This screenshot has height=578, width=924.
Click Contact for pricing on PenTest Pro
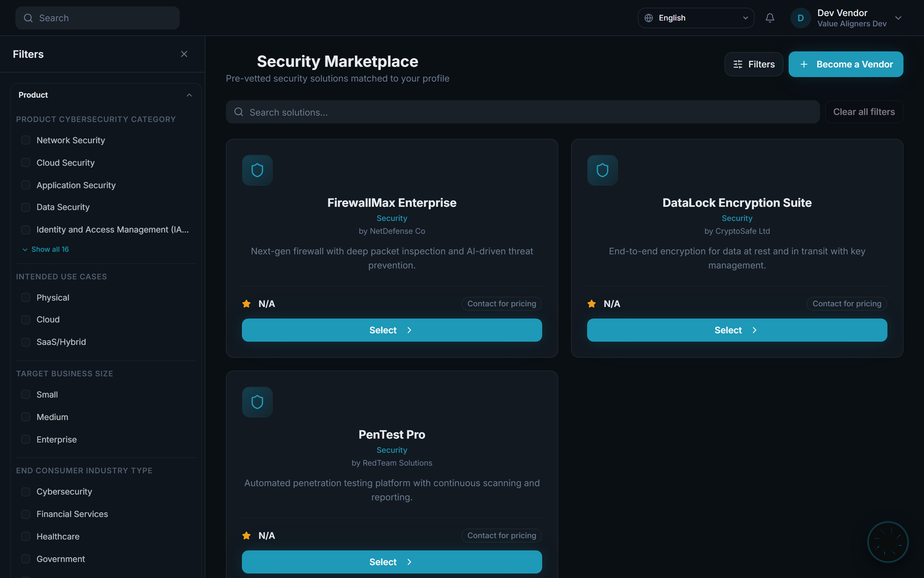pos(501,536)
